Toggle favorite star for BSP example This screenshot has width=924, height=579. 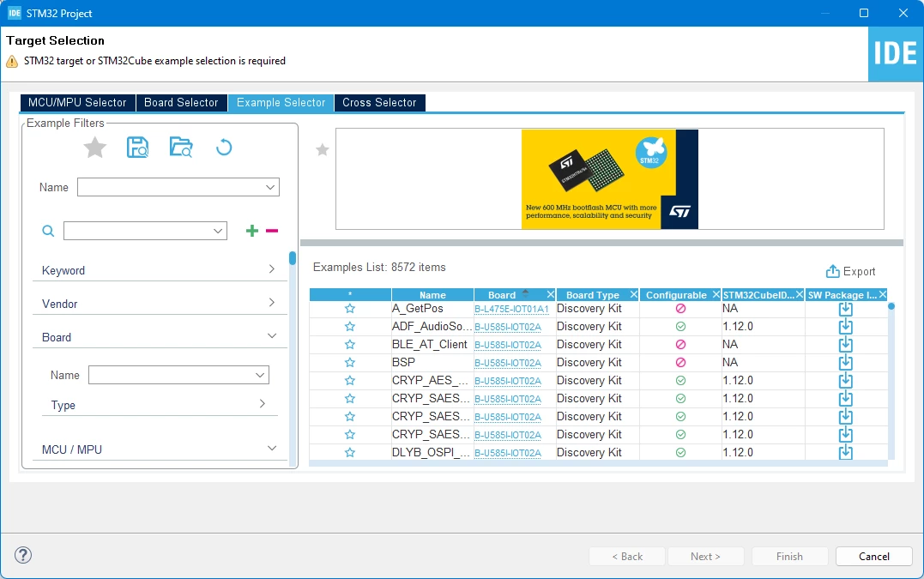(350, 362)
